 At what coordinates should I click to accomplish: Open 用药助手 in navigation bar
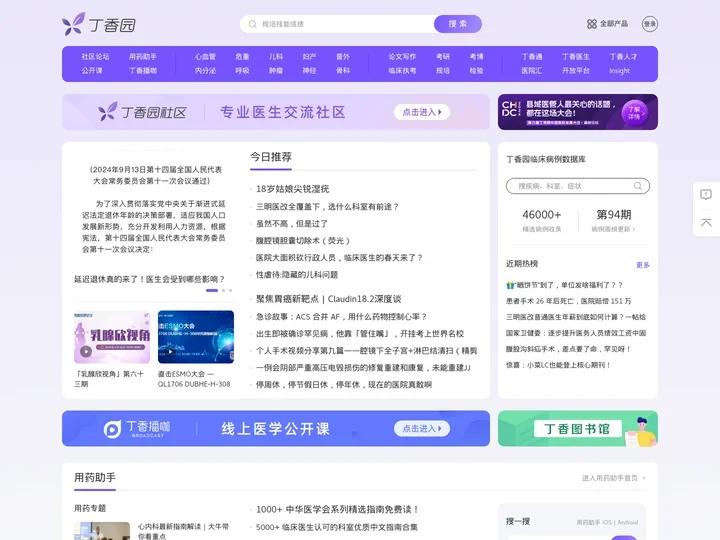coord(143,56)
